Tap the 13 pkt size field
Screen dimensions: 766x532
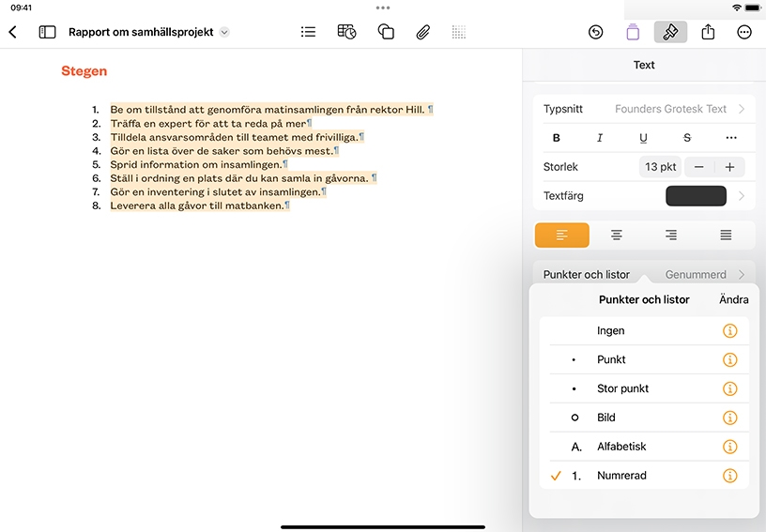pos(660,167)
